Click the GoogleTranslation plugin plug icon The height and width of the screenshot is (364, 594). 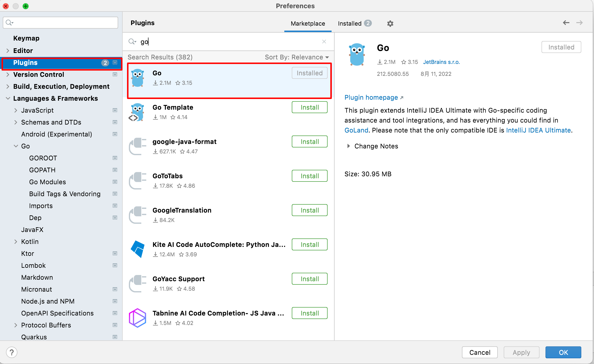(x=137, y=215)
